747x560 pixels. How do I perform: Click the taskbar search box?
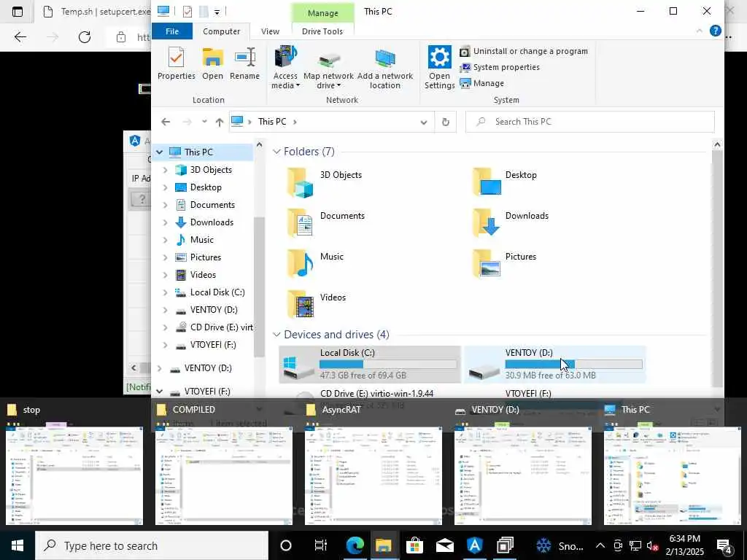[152, 545]
